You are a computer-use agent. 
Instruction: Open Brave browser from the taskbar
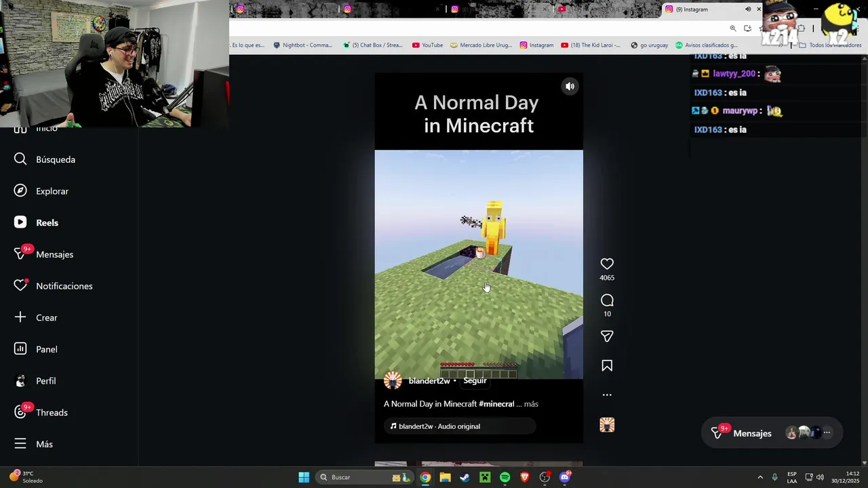525,477
